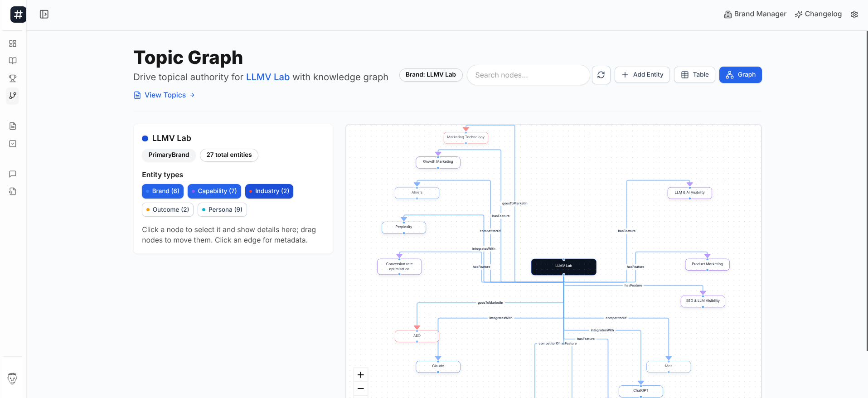Image resolution: width=868 pixels, height=398 pixels.
Task: Select the ChatGPT node
Action: pos(641,391)
